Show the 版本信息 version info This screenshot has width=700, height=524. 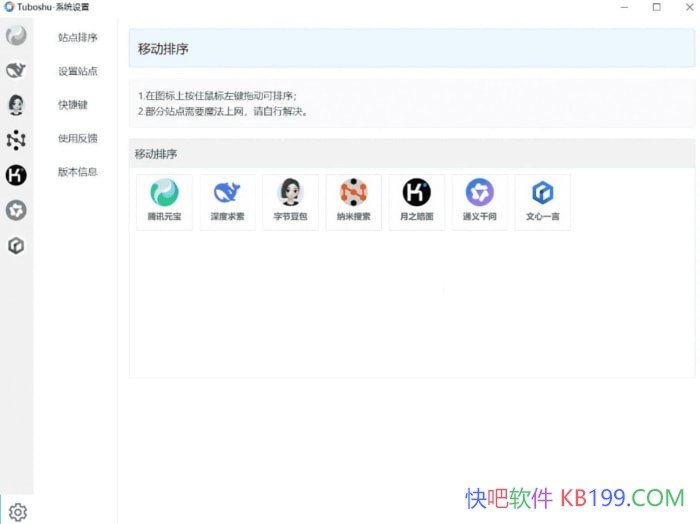(77, 172)
